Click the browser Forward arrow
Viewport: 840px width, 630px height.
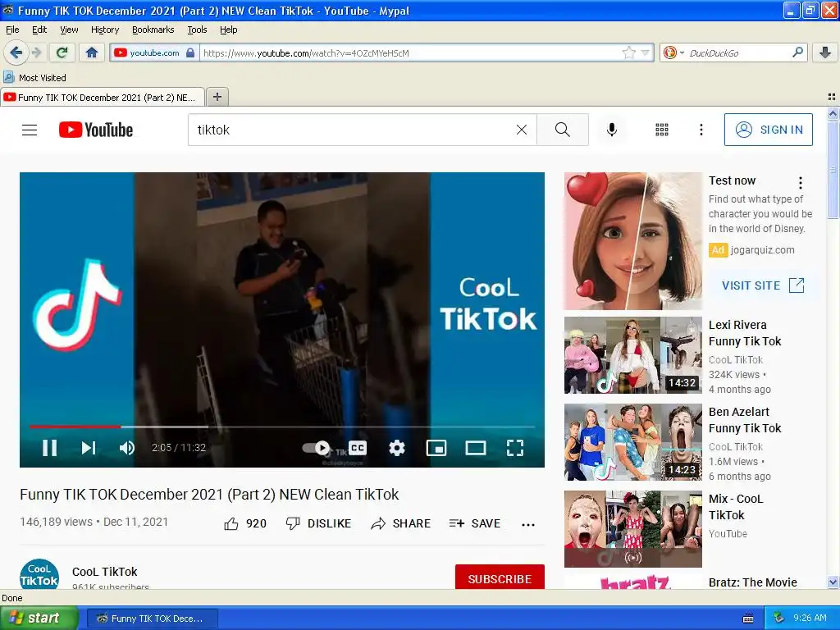point(36,52)
